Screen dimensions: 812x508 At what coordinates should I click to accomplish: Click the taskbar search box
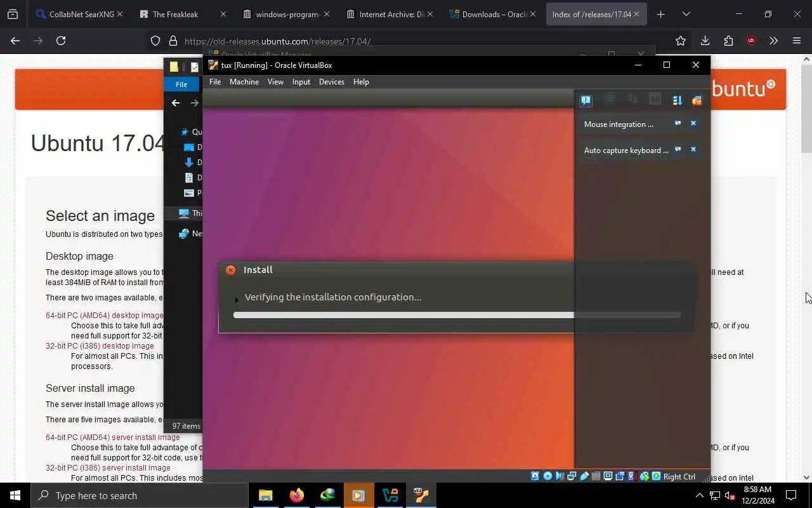click(x=140, y=495)
